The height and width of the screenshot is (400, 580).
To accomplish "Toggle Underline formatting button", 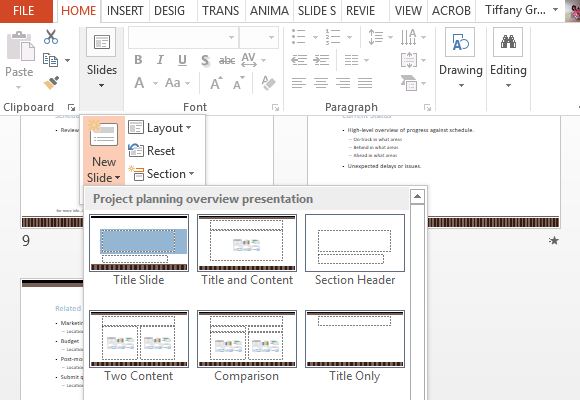I will (182, 60).
